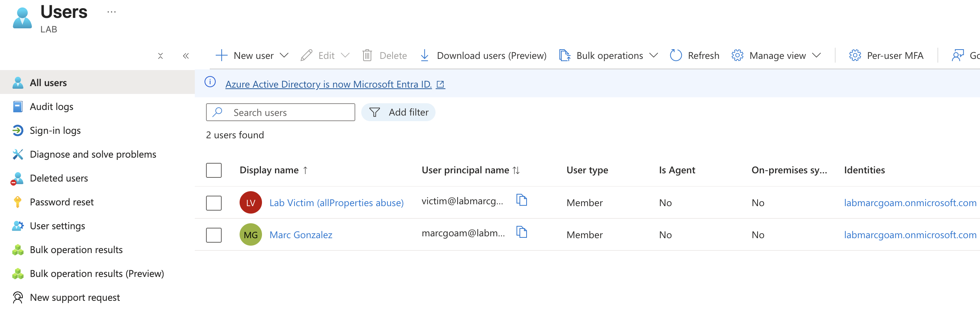Click the LV avatar for Lab Victim
The image size is (980, 328).
[251, 202]
